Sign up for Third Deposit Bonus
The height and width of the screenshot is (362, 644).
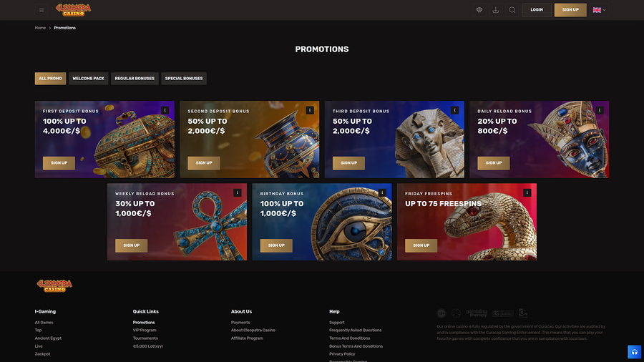348,163
